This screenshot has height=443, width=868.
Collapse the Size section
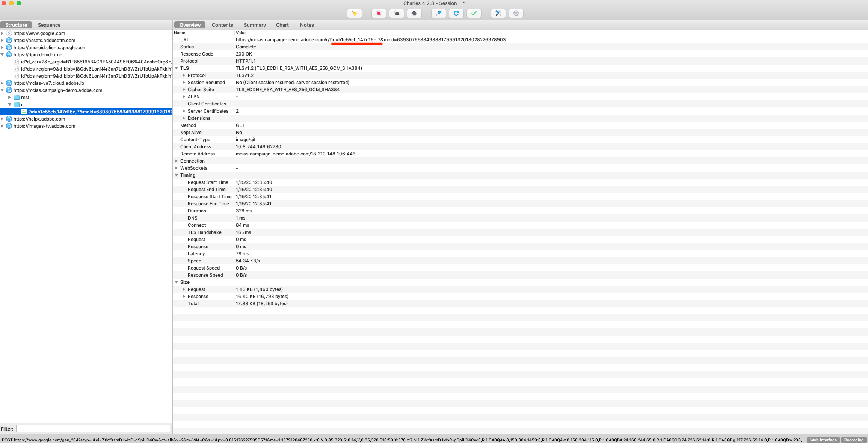pos(177,282)
